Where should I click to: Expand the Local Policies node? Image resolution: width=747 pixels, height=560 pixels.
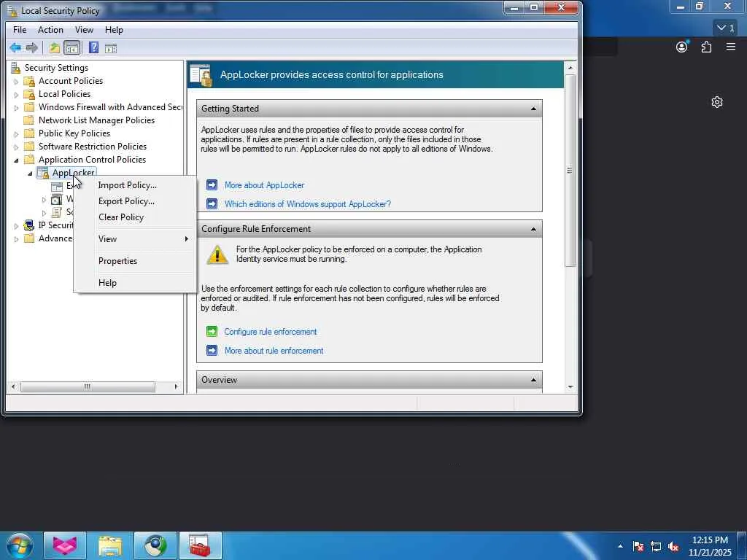tap(16, 94)
